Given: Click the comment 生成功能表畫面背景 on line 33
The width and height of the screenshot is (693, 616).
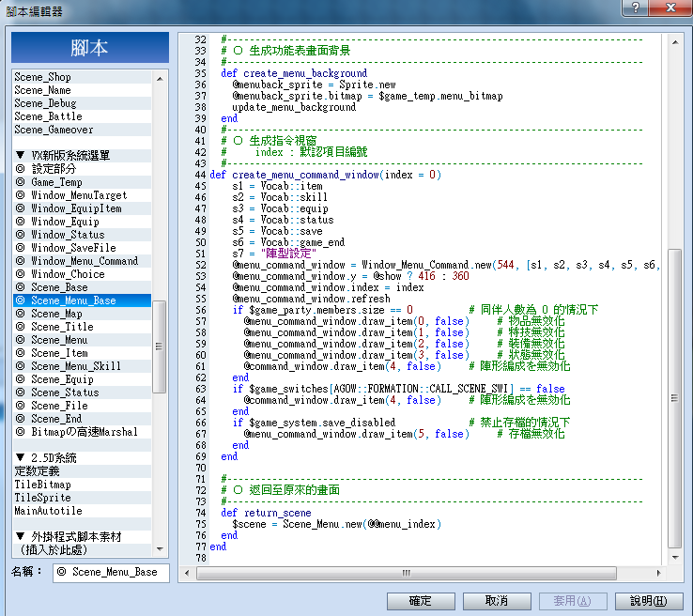Looking at the screenshot, I should tap(300, 51).
